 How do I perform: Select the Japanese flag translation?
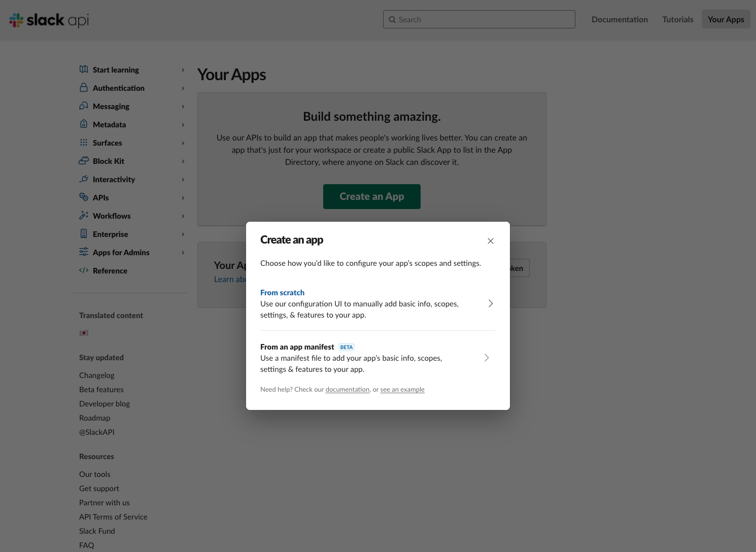point(84,333)
